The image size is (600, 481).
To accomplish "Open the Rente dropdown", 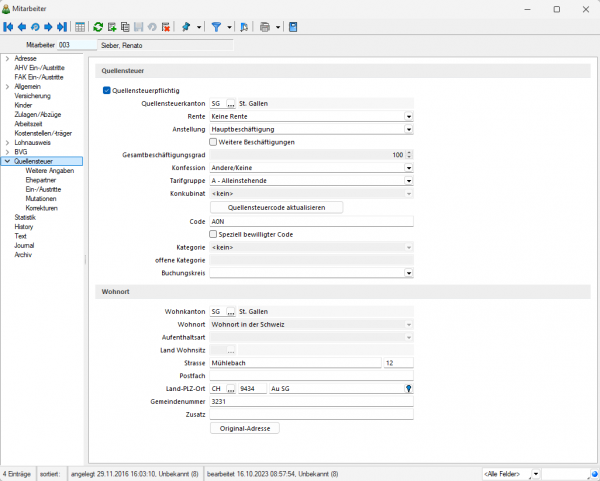I will [x=409, y=116].
